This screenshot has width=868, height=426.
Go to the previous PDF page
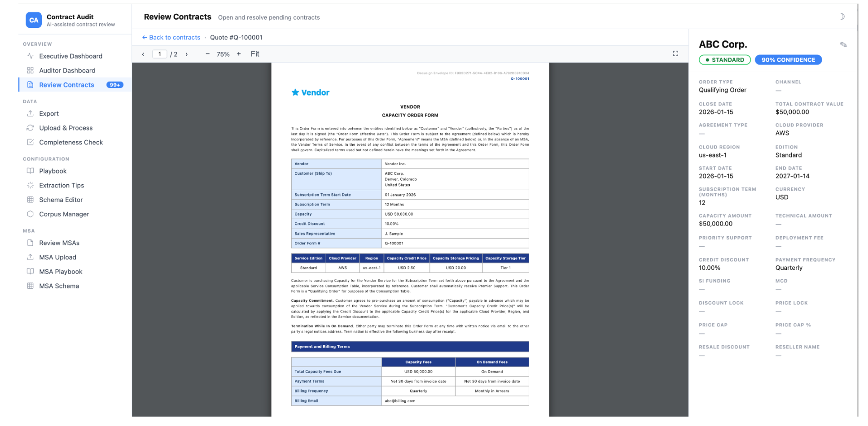[x=143, y=54]
